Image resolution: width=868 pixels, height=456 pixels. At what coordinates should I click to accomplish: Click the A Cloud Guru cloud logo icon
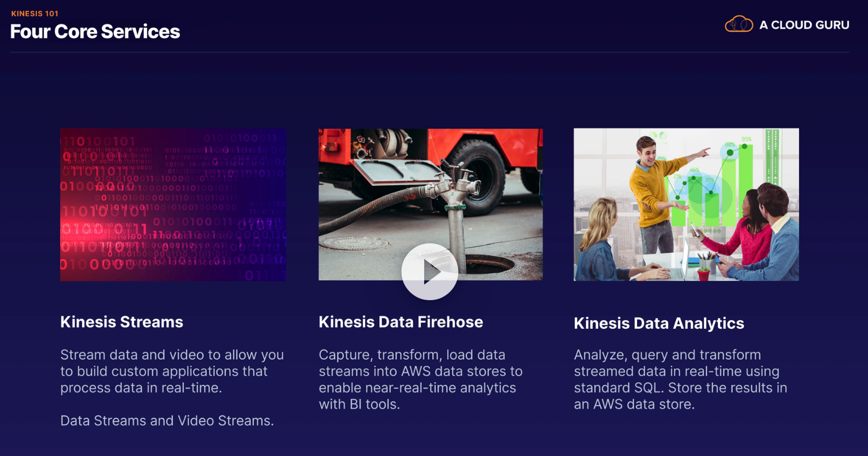[739, 25]
